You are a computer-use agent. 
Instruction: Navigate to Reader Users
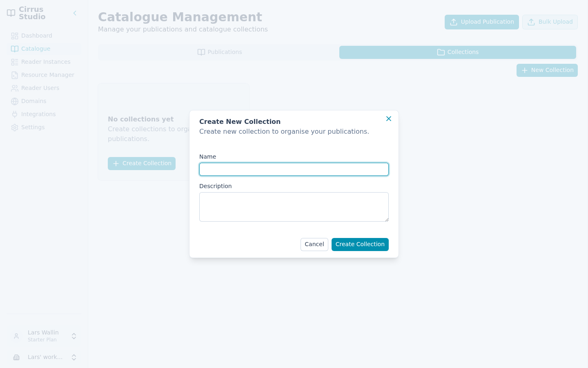[44, 88]
